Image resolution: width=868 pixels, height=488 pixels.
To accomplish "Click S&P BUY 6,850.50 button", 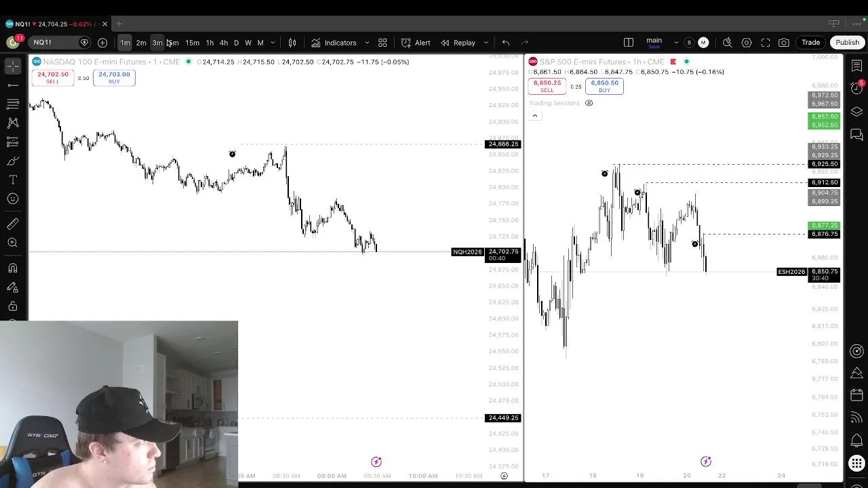I will 604,86.
